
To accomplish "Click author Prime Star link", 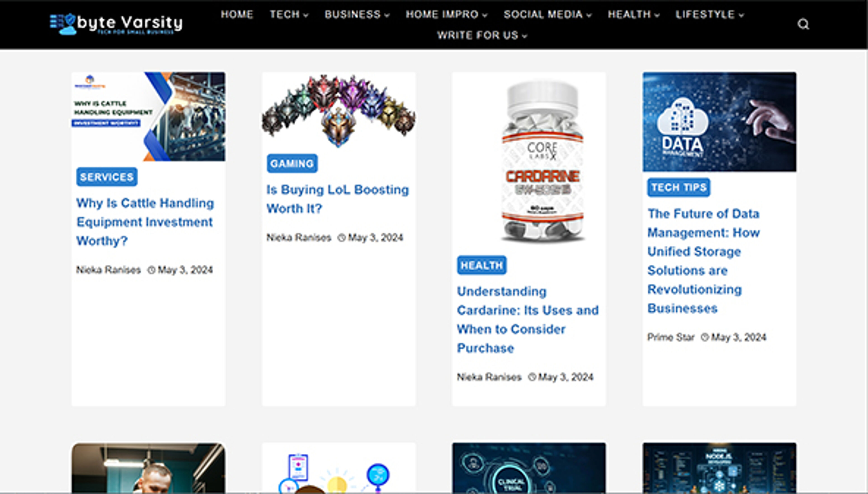I will (670, 337).
